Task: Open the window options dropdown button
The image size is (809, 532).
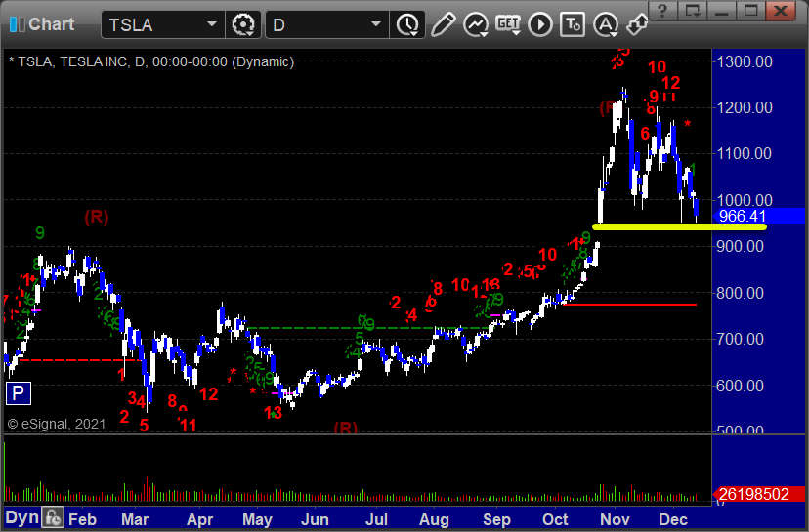Action: pyautogui.click(x=693, y=11)
